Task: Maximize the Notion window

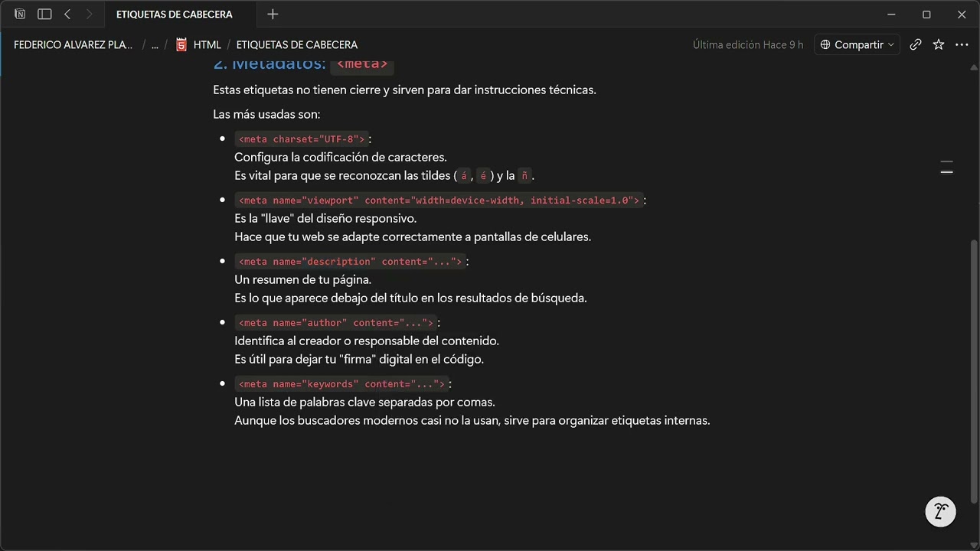Action: 926,14
